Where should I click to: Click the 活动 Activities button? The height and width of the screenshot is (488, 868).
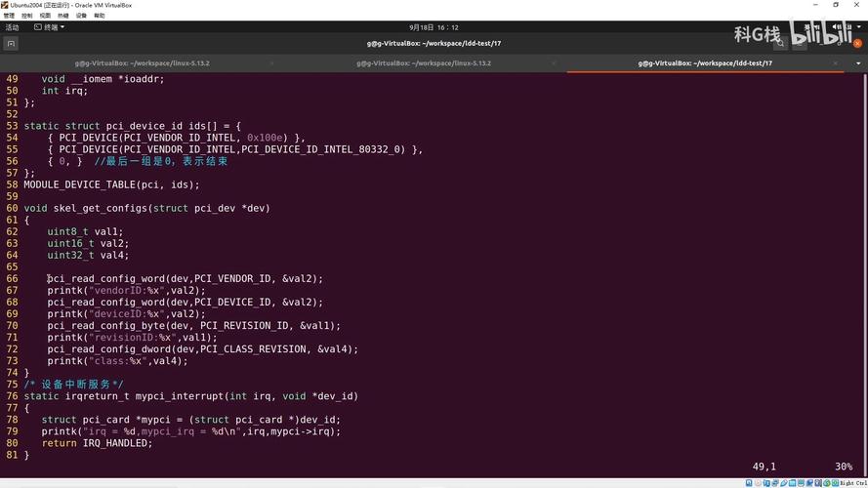12,27
